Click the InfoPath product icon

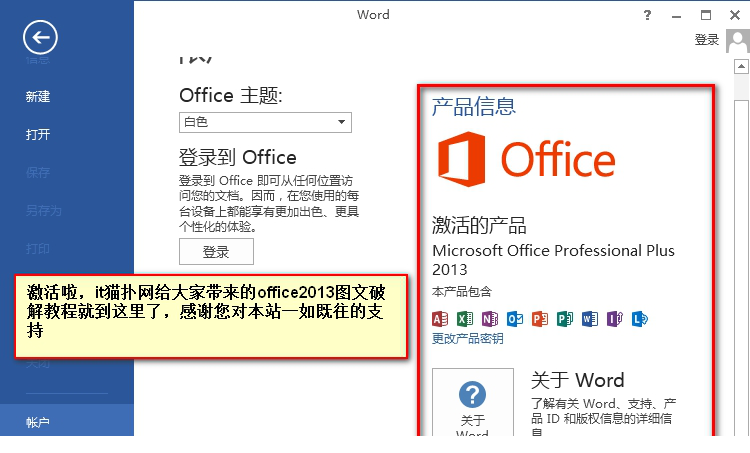coord(615,319)
